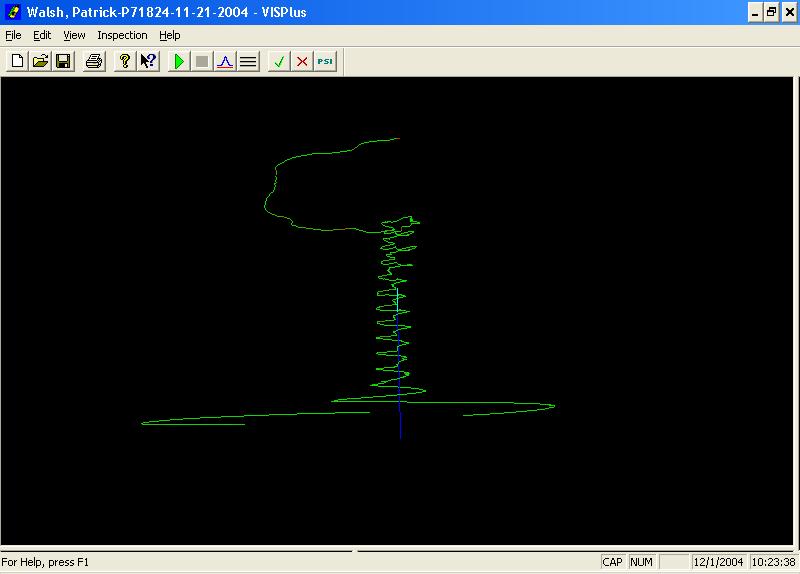Stop inspection with gray square button
800x574 pixels.
coord(202,61)
